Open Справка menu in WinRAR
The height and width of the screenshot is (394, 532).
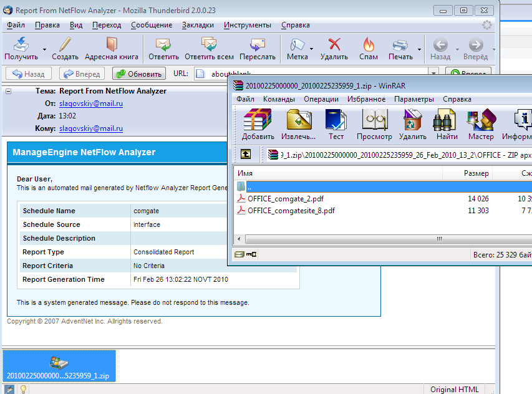pyautogui.click(x=457, y=99)
